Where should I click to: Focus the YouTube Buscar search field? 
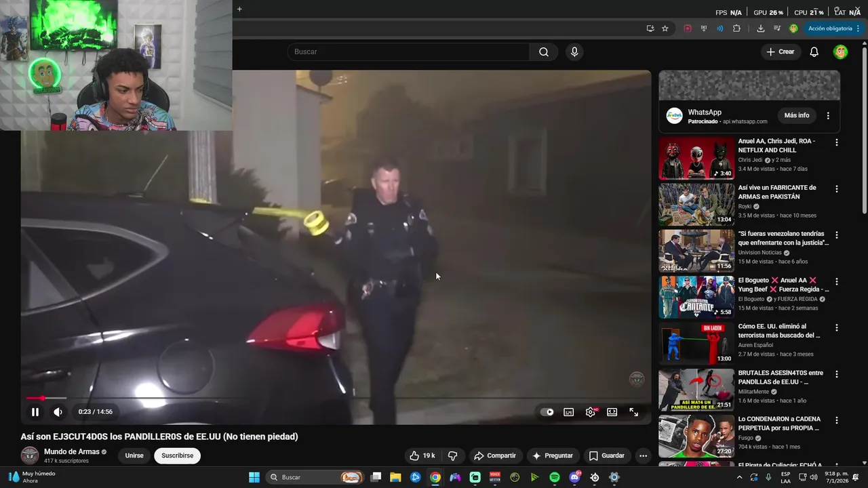pos(408,52)
